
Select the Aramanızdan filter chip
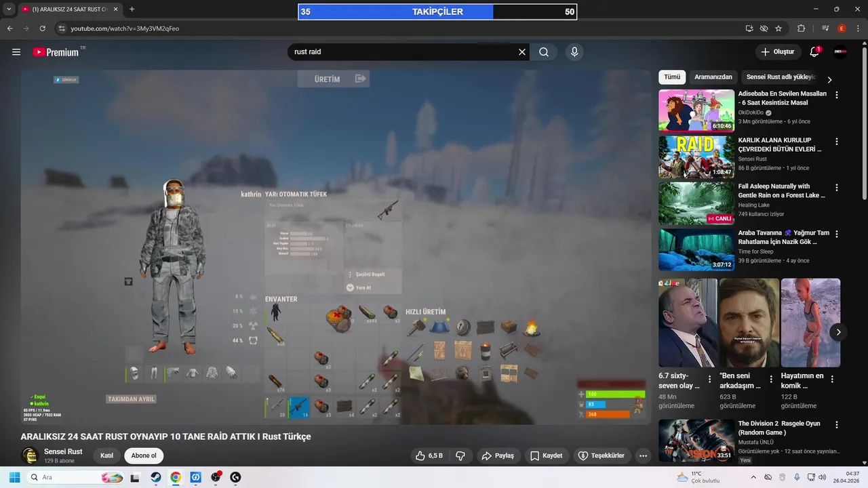click(713, 77)
